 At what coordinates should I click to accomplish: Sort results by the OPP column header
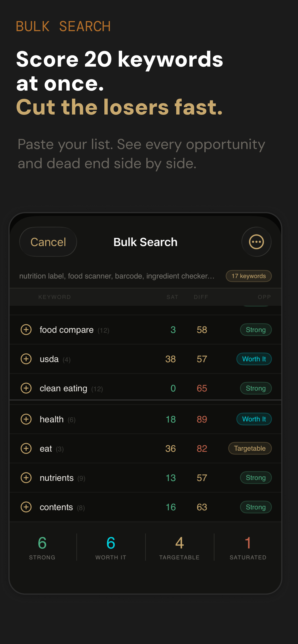click(x=264, y=297)
